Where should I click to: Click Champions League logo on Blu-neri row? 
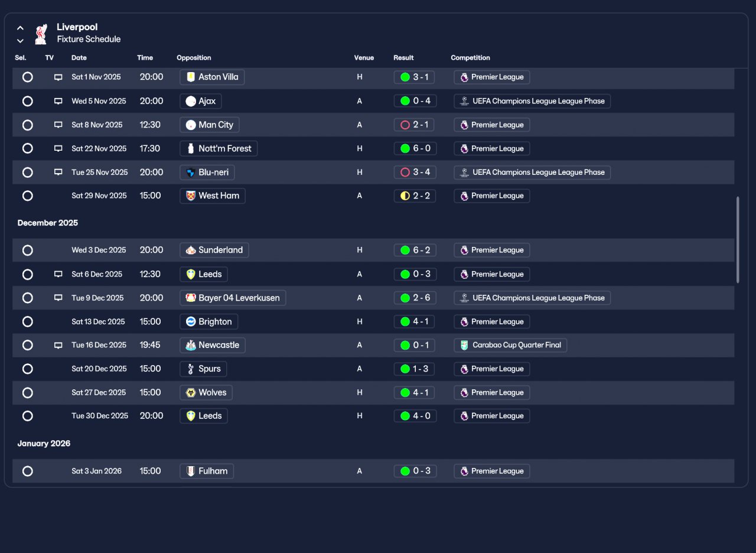tap(464, 173)
